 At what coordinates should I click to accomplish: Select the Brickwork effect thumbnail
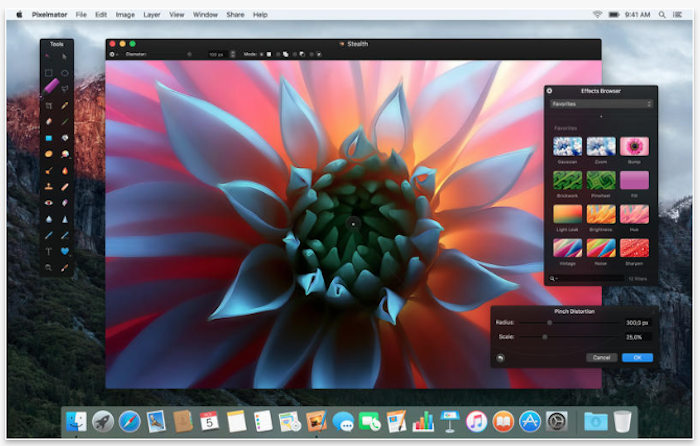pos(567,180)
